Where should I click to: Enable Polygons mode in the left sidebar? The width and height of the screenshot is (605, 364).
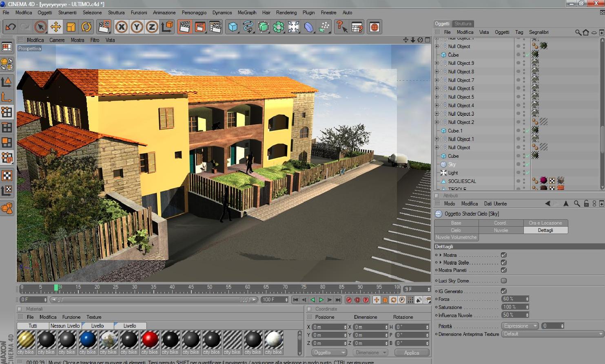click(x=7, y=142)
